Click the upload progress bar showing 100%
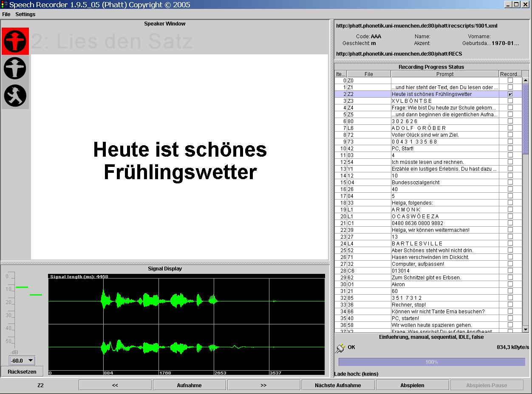The width and height of the screenshot is (532, 394). [x=431, y=362]
